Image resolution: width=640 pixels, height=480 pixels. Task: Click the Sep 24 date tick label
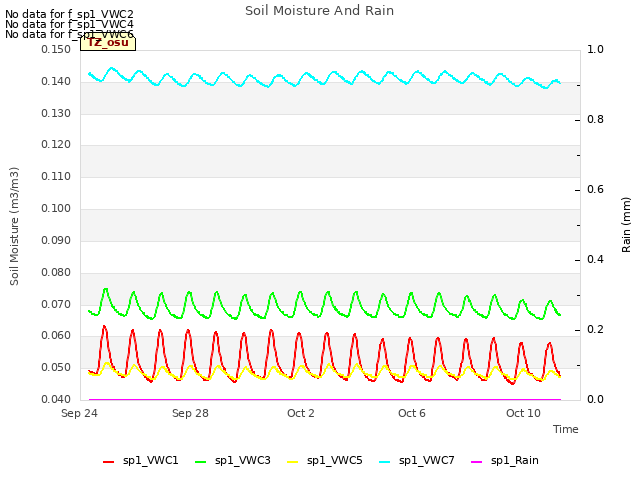[x=79, y=413]
